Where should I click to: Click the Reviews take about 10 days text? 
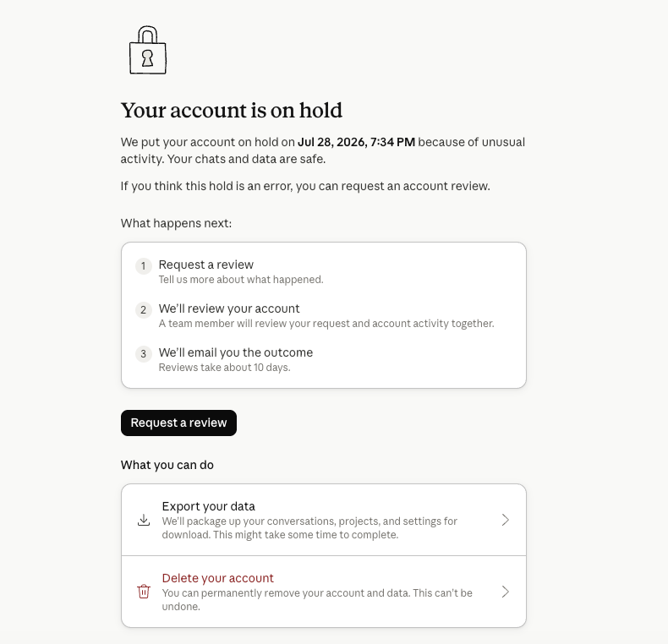click(225, 367)
